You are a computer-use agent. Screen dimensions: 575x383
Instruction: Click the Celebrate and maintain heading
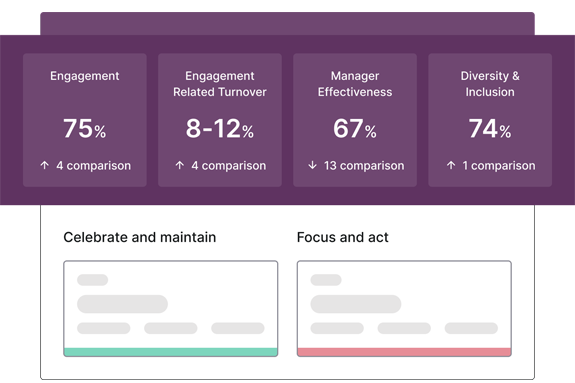coord(140,237)
